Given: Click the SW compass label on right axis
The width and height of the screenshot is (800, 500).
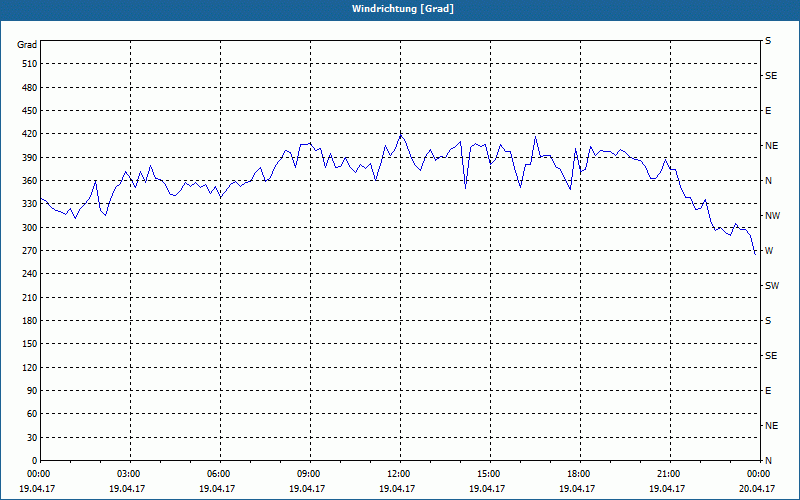Looking at the screenshot, I should pyautogui.click(x=772, y=286).
